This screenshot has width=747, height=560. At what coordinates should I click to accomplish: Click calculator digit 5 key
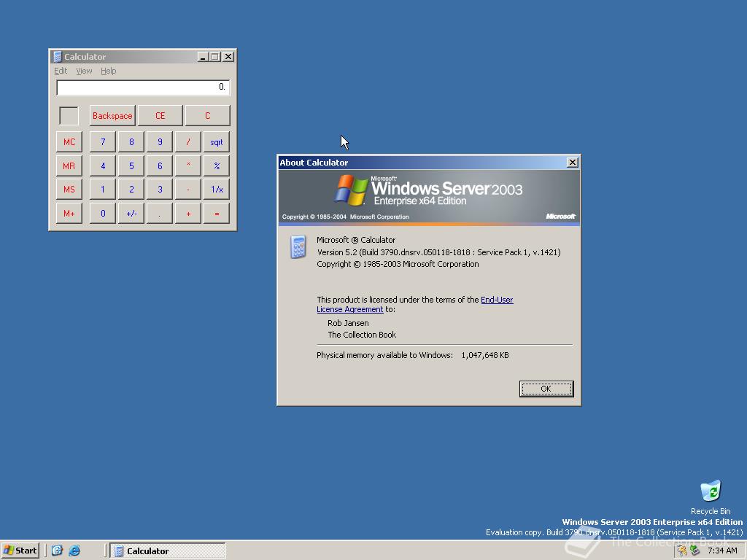tap(131, 166)
